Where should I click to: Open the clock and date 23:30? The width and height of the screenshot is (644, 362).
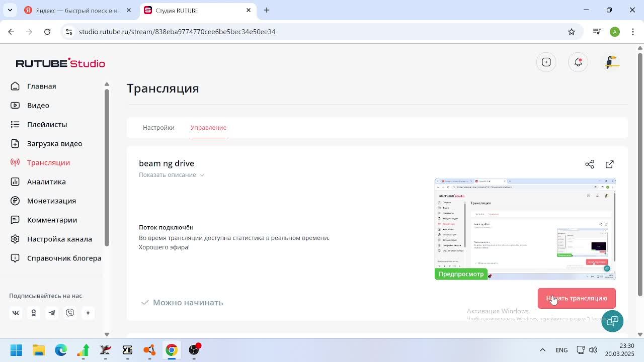[x=620, y=350]
